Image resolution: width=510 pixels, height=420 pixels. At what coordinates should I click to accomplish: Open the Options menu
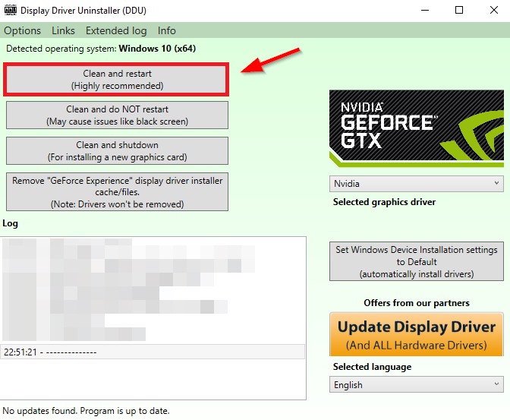tap(23, 30)
